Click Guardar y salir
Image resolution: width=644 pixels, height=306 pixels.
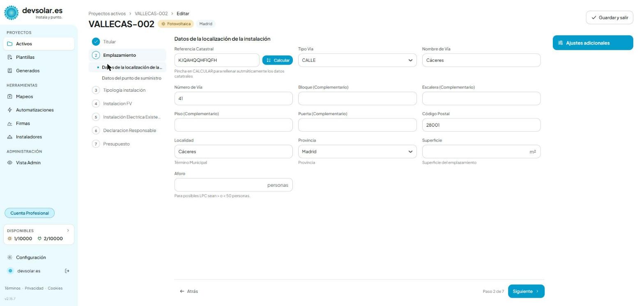pyautogui.click(x=609, y=18)
